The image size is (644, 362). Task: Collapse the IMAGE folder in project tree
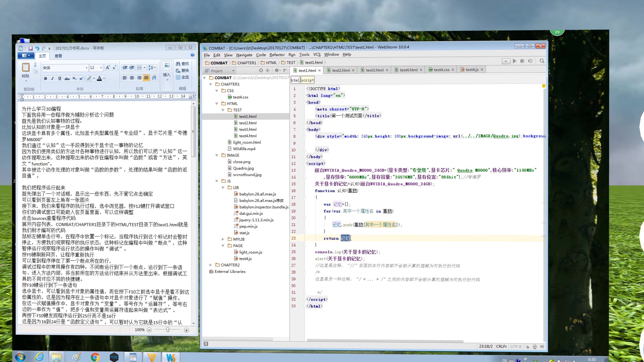[217, 155]
